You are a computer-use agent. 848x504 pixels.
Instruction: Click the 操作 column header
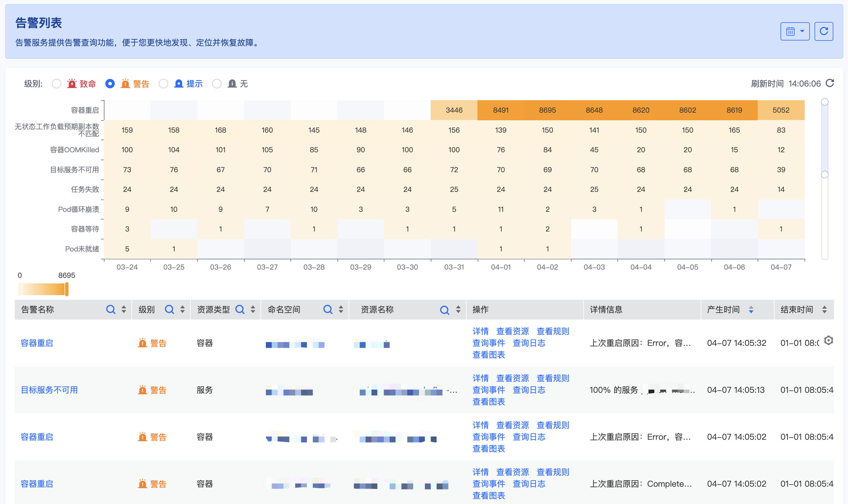click(x=480, y=309)
